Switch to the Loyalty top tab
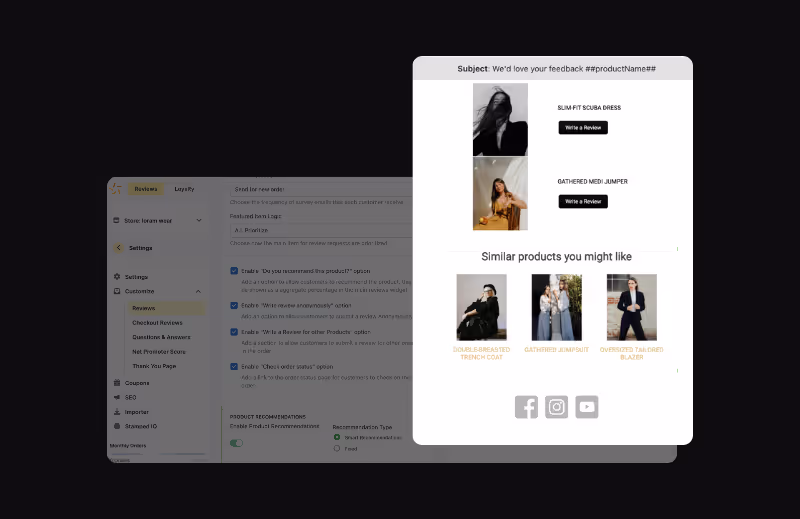 [184, 189]
